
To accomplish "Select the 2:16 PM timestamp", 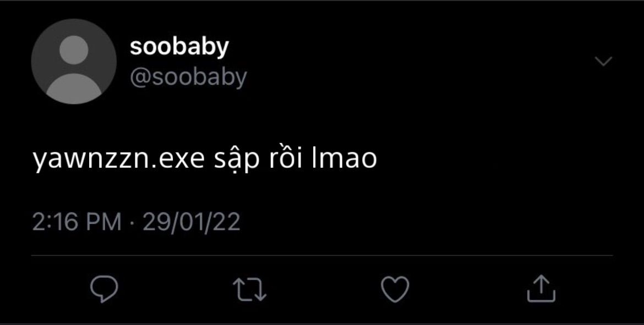I will pos(77,222).
